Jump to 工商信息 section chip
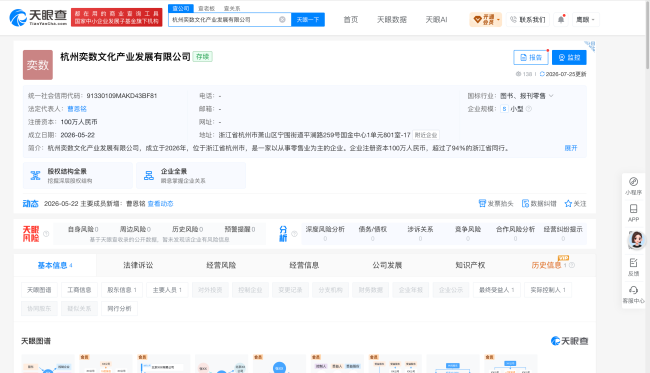Viewport: 650px width, 373px height. [x=79, y=290]
